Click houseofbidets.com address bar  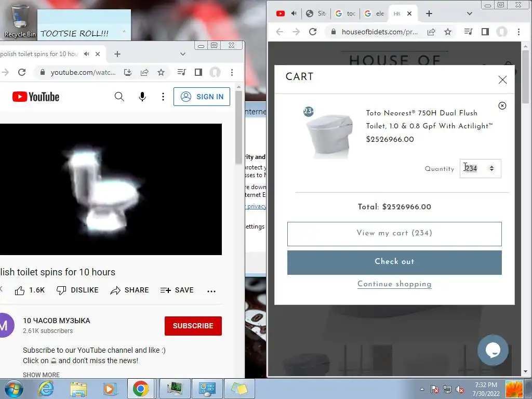click(x=379, y=32)
